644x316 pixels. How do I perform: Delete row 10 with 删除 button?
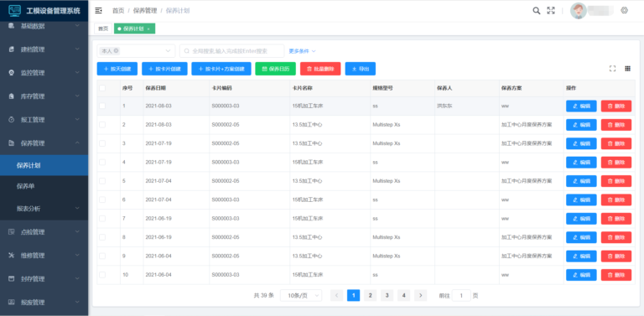click(616, 275)
